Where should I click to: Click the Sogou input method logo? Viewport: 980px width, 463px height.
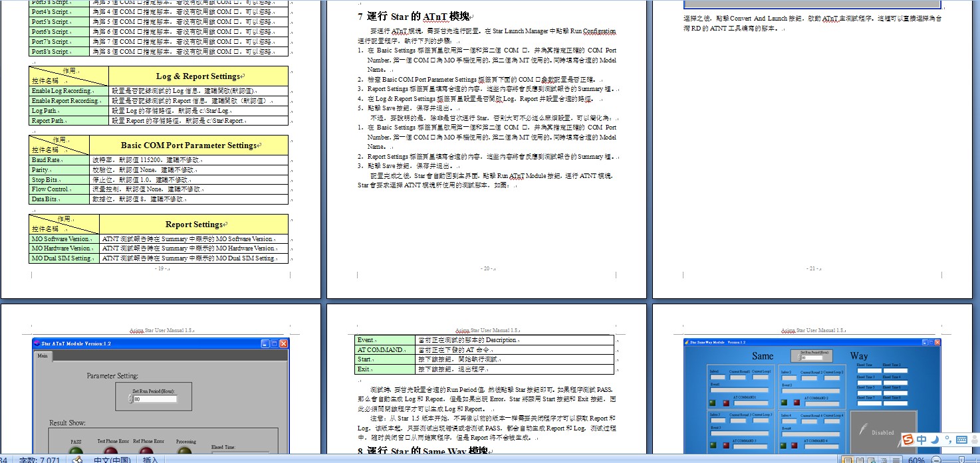pos(908,440)
